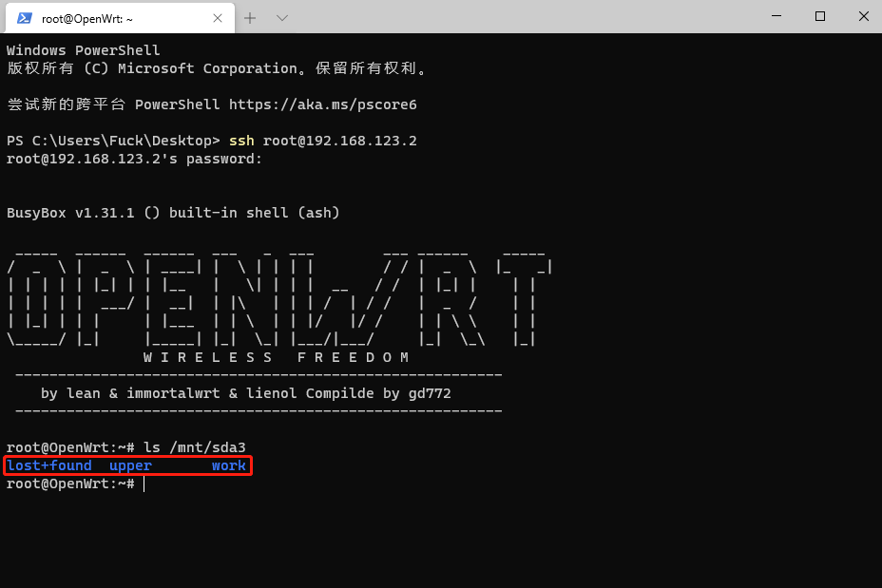Screen dimensions: 882x588
Task: Focus the cursor at the last prompt
Action: coord(144,484)
